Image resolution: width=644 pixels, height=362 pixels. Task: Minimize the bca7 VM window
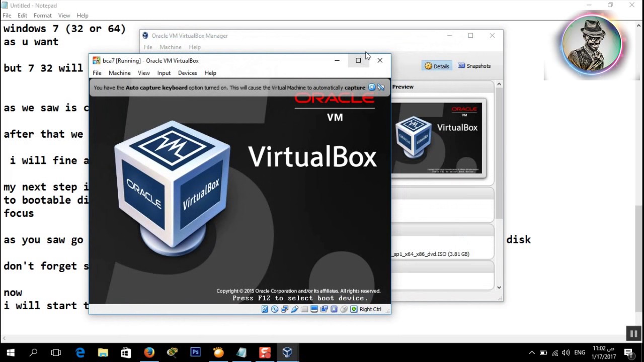point(337,60)
